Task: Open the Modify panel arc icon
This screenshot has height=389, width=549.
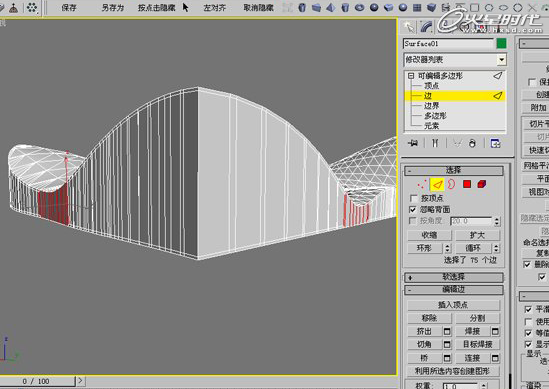Action: click(426, 27)
